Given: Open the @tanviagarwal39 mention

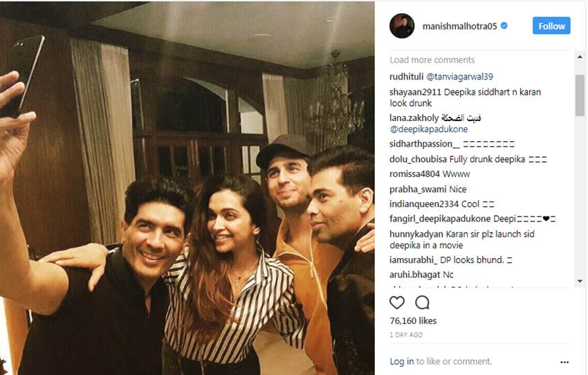Looking at the screenshot, I should point(460,77).
